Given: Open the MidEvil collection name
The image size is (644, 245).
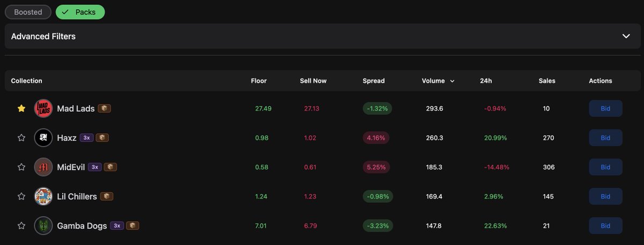Looking at the screenshot, I should coord(71,167).
